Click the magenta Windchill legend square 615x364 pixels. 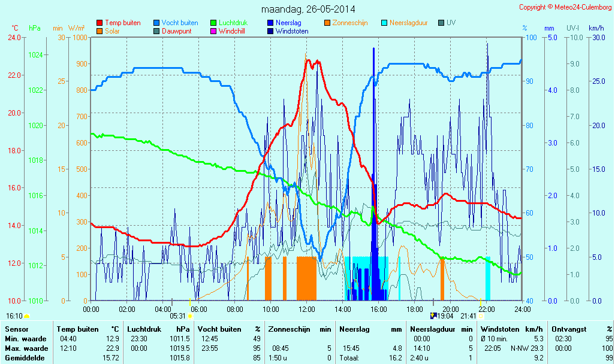tap(213, 31)
